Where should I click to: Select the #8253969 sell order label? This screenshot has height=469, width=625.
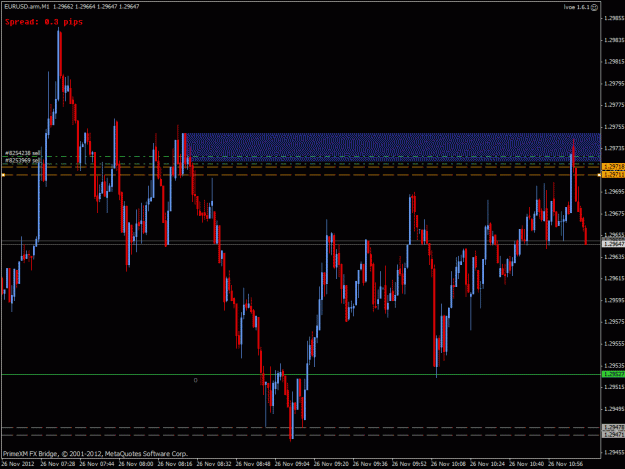point(23,161)
